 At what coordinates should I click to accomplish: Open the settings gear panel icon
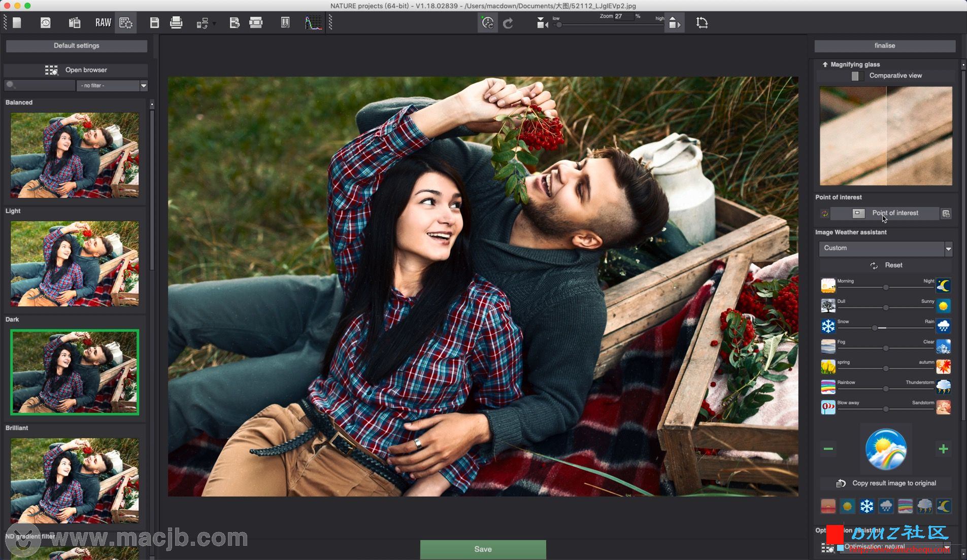pyautogui.click(x=126, y=23)
